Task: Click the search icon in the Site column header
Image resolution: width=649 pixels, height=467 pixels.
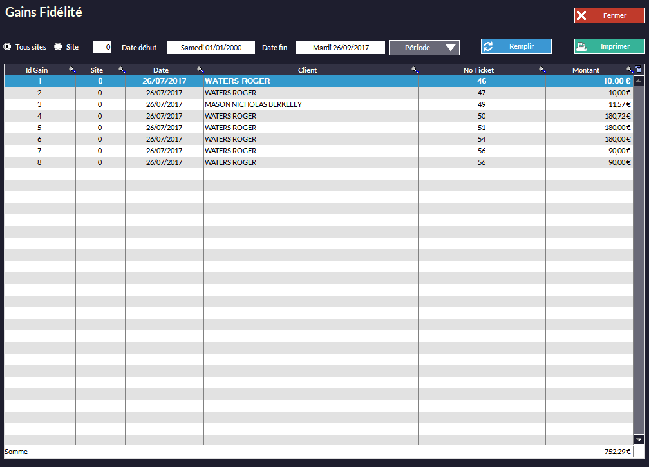Action: (121, 70)
